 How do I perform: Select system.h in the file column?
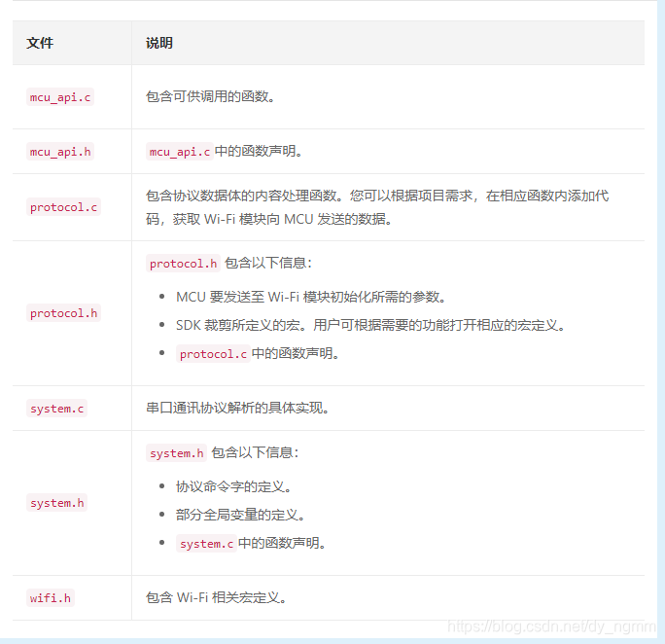click(x=56, y=503)
